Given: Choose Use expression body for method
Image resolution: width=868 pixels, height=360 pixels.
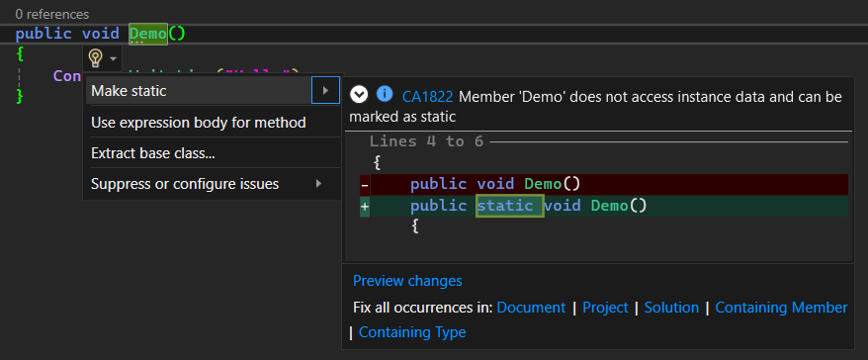Looking at the screenshot, I should [198, 122].
